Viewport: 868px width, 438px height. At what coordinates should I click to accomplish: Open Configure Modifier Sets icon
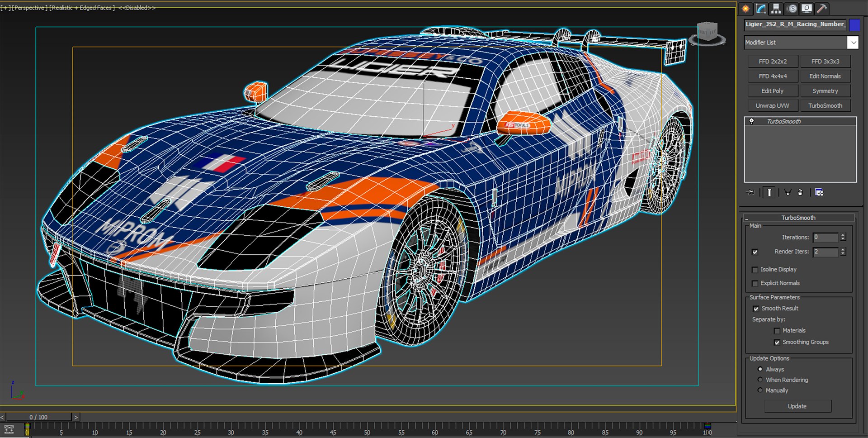pyautogui.click(x=819, y=192)
